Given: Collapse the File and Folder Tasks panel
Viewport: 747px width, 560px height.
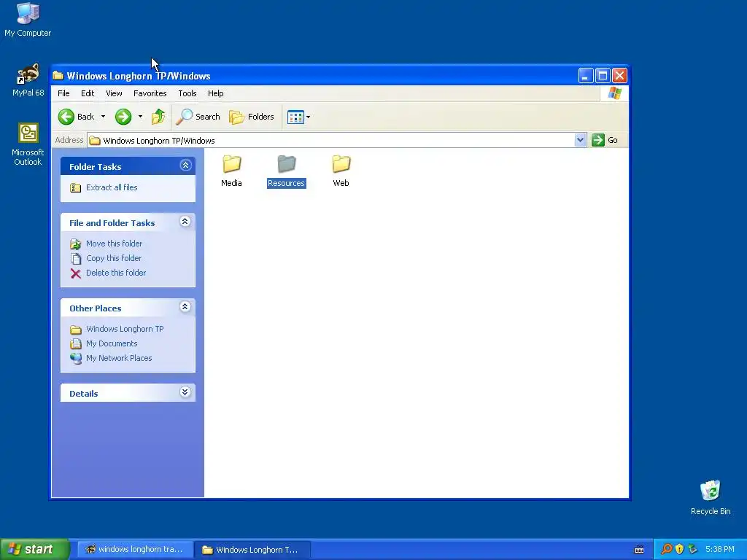Looking at the screenshot, I should 185,222.
